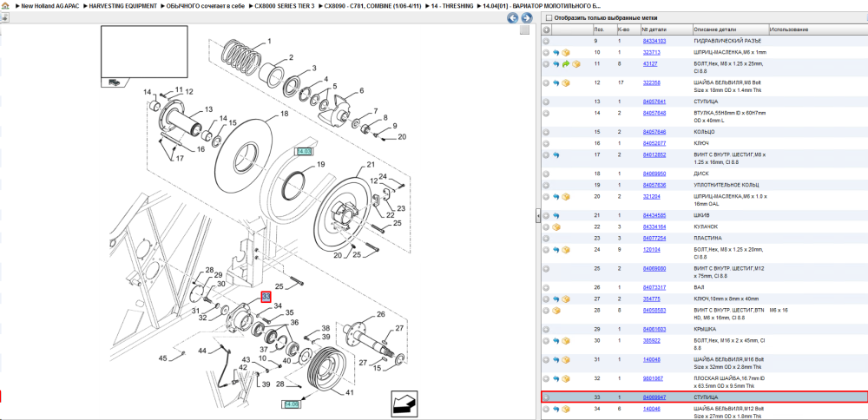868x420 pixels.
Task: Open part number link 84057648
Action: (x=654, y=113)
